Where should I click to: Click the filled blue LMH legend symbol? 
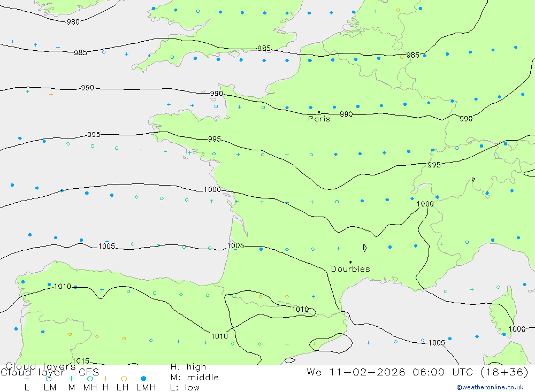point(143,379)
